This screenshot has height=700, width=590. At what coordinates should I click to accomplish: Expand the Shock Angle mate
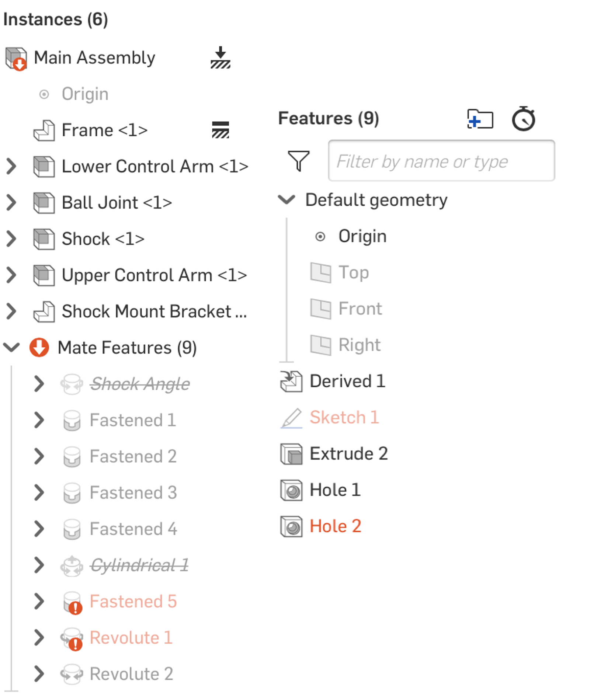(39, 384)
